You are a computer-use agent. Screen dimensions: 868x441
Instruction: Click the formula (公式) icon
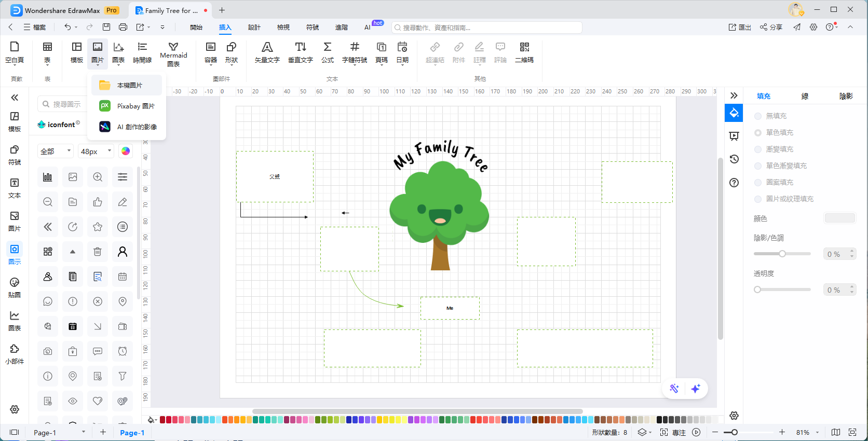[327, 52]
